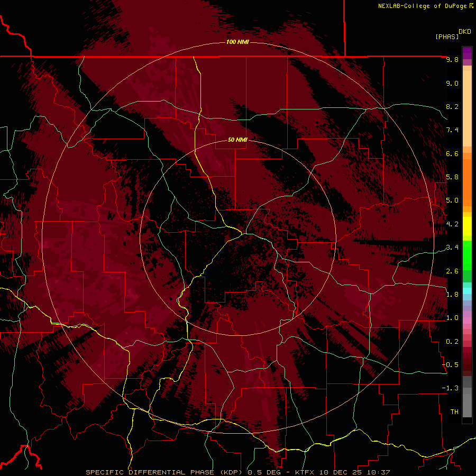Click the bright green segment of color bar
The width and height of the screenshot is (476, 476).
(467, 255)
